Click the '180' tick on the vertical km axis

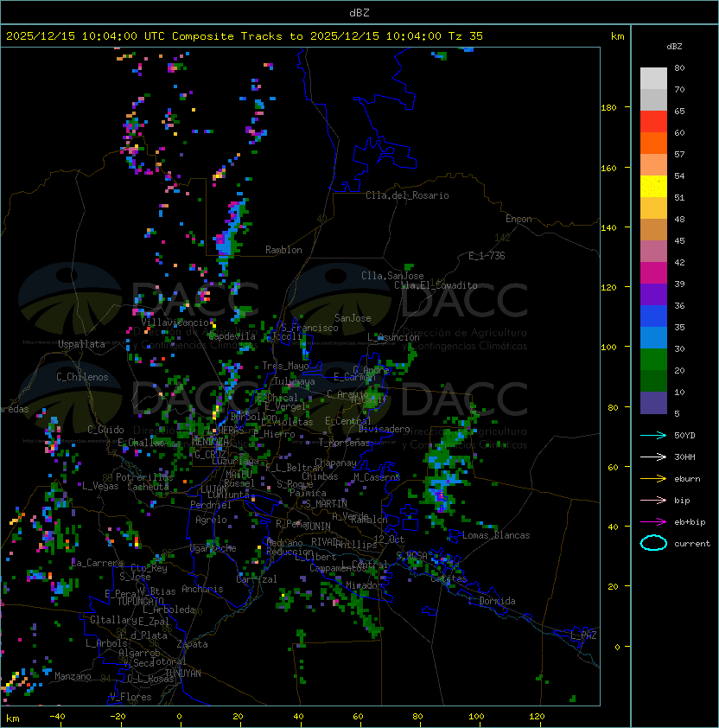pos(608,108)
